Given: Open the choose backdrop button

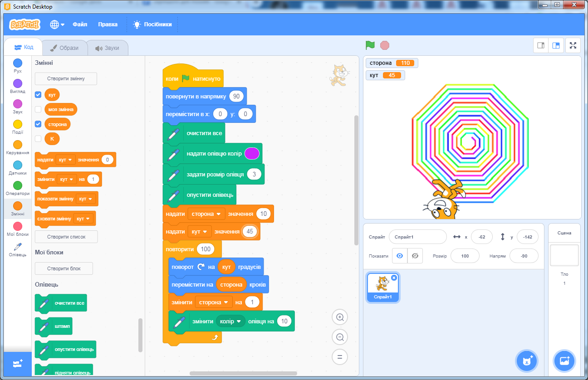Looking at the screenshot, I should (564, 361).
